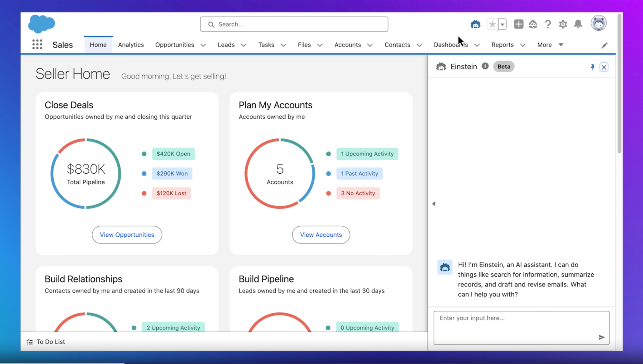The width and height of the screenshot is (643, 364).
Task: Expand the Files tab dropdown chevron
Action: pos(320,45)
